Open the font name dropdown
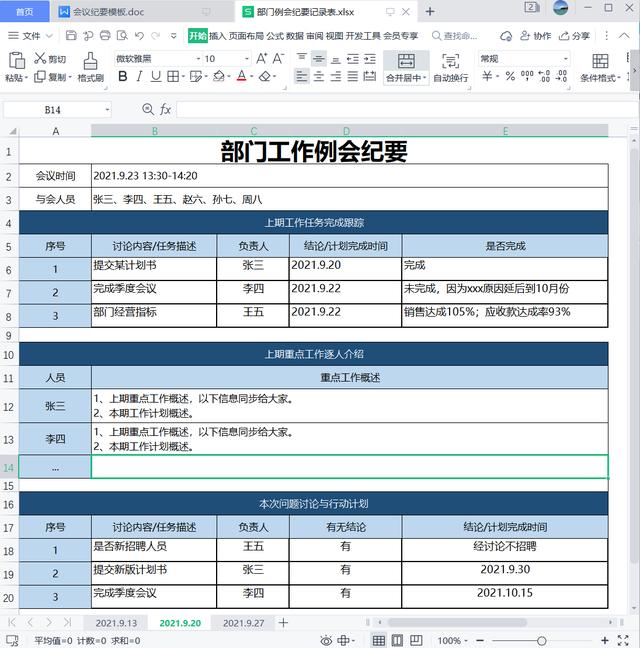 pyautogui.click(x=198, y=59)
